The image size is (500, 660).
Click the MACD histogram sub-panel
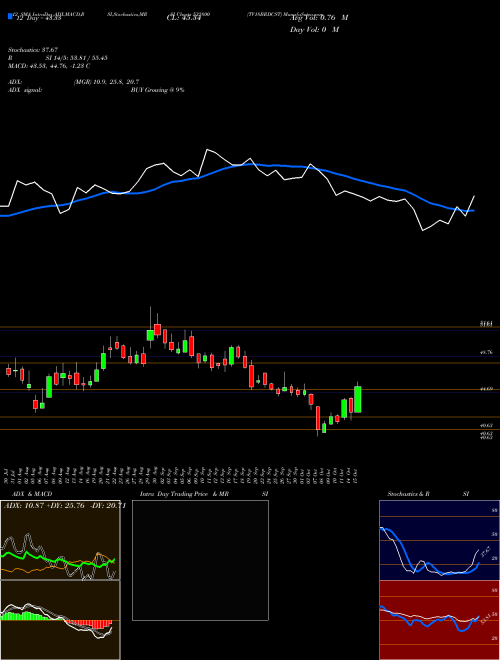pos(60,620)
